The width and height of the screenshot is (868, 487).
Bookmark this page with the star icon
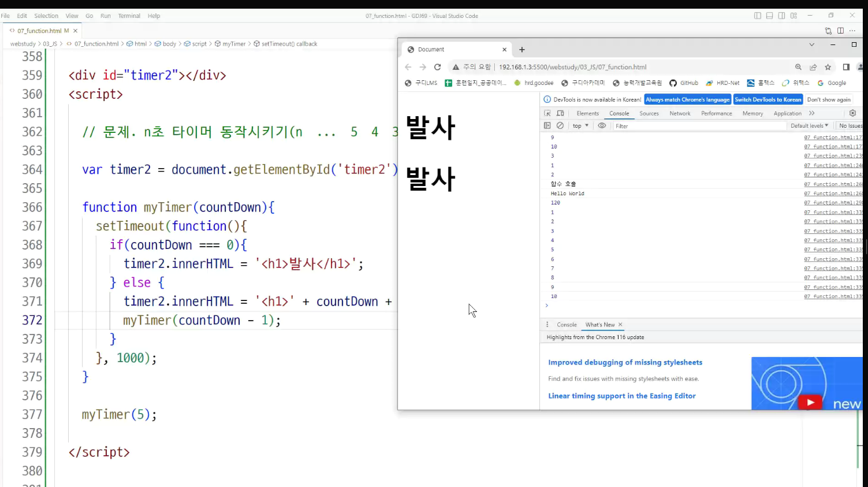pyautogui.click(x=828, y=67)
